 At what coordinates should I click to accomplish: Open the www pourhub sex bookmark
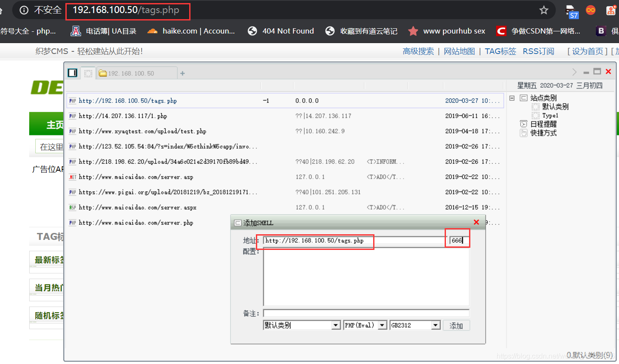tap(446, 31)
